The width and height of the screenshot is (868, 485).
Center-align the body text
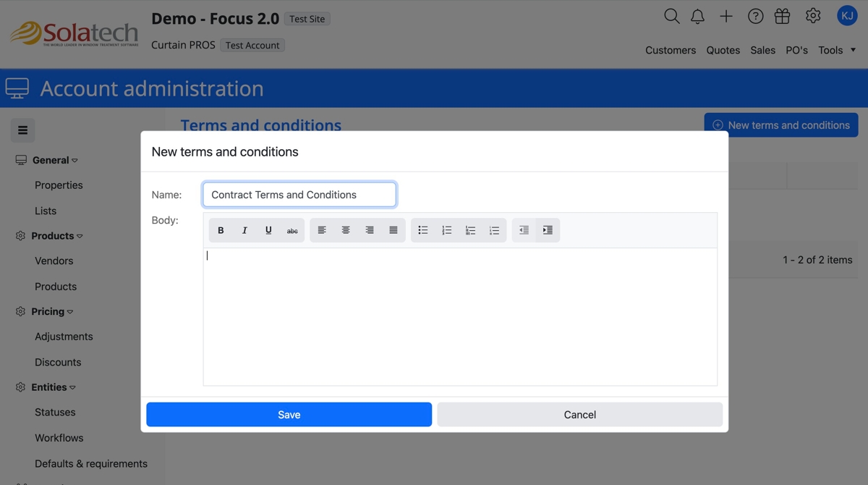point(346,230)
